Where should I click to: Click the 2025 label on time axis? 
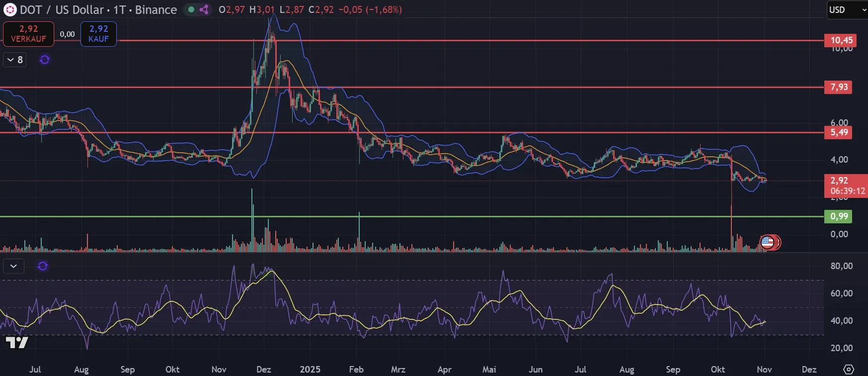click(310, 370)
